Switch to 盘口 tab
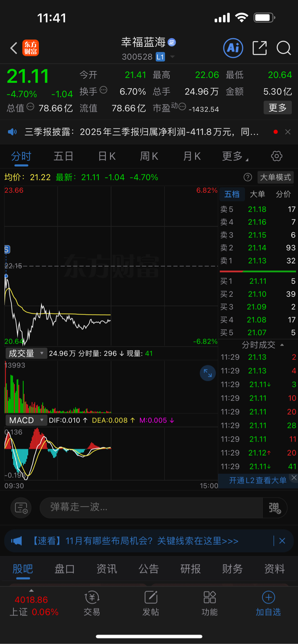Viewport: 298px width, 644px height. tap(64, 569)
